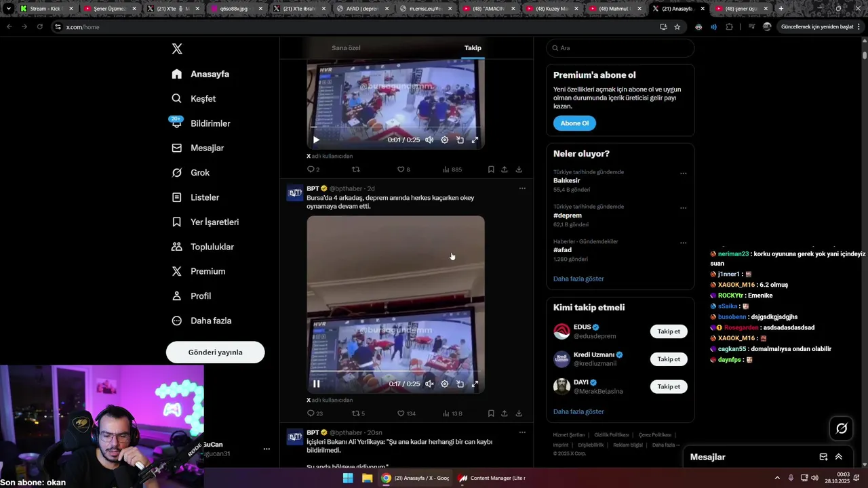868x488 pixels.
Task: Follow Kredi Uzmanı with Takip et
Action: tap(669, 359)
